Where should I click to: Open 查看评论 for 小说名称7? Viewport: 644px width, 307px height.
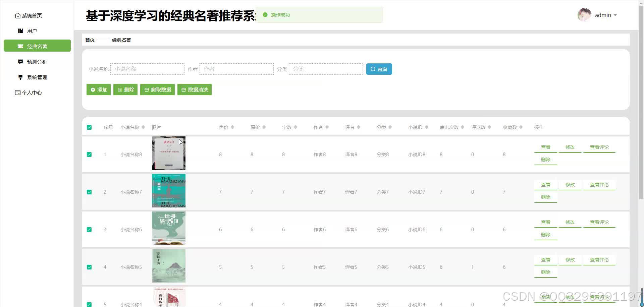pos(599,184)
